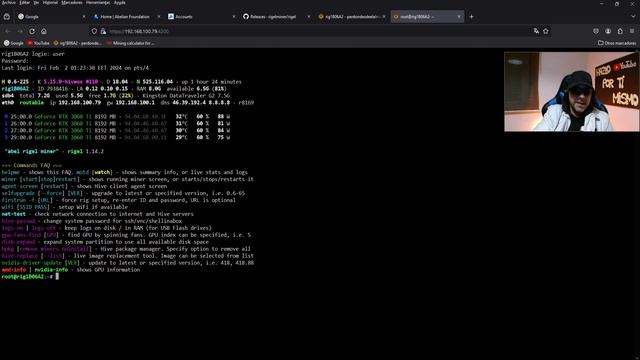Click the 'agent-screen' command text
The image size is (640, 360).
19,186
